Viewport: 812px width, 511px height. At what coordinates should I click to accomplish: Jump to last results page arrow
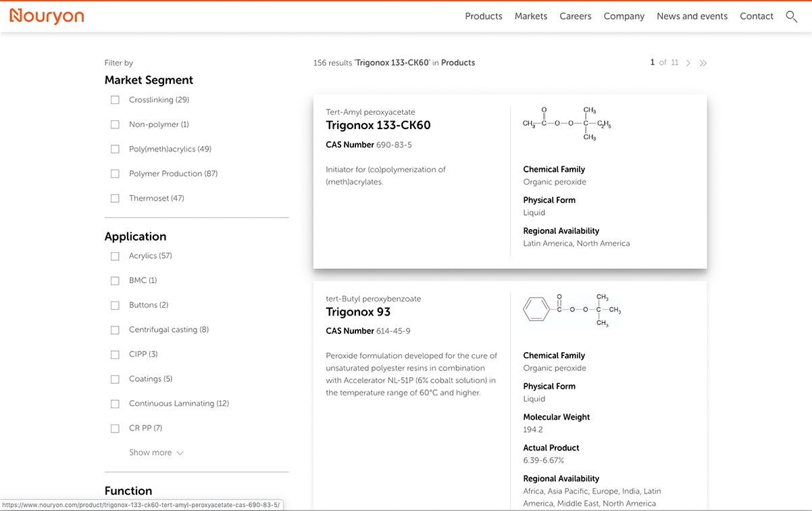[703, 63]
